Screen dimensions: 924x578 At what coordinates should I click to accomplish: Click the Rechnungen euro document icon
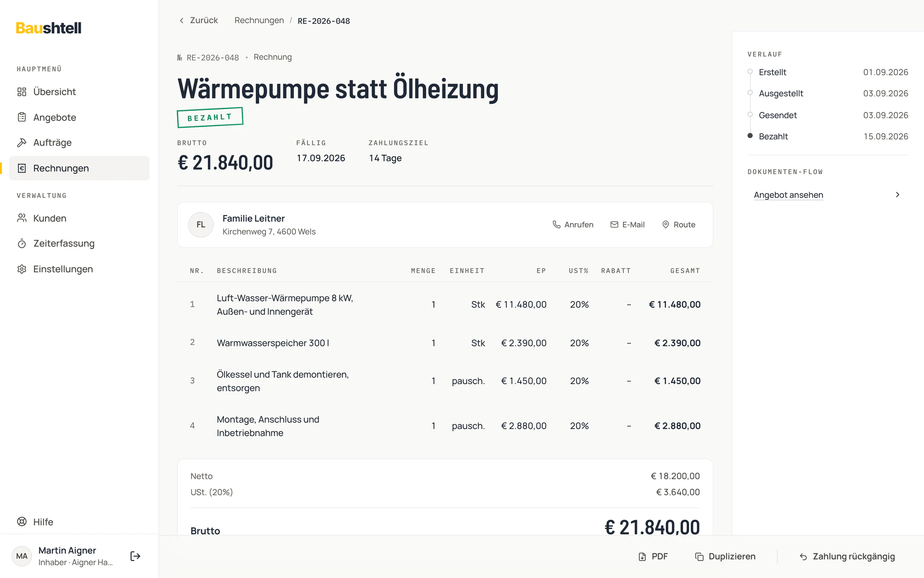click(x=22, y=168)
